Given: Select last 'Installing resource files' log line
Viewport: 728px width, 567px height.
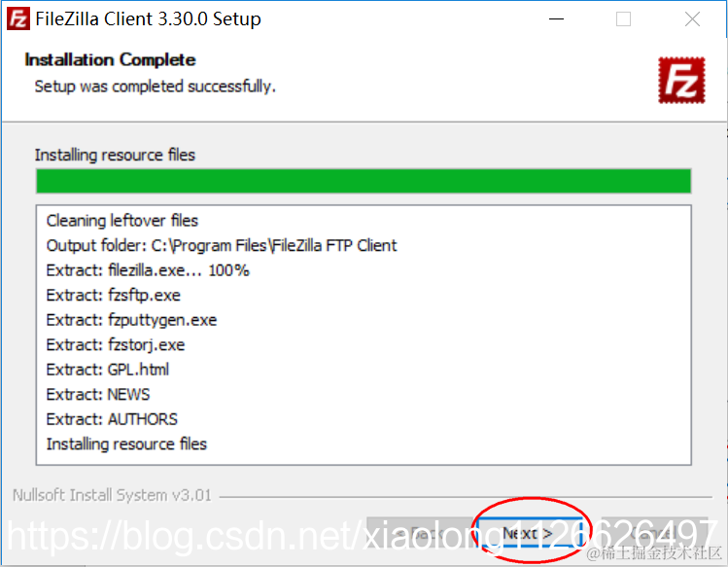Looking at the screenshot, I should [x=126, y=443].
